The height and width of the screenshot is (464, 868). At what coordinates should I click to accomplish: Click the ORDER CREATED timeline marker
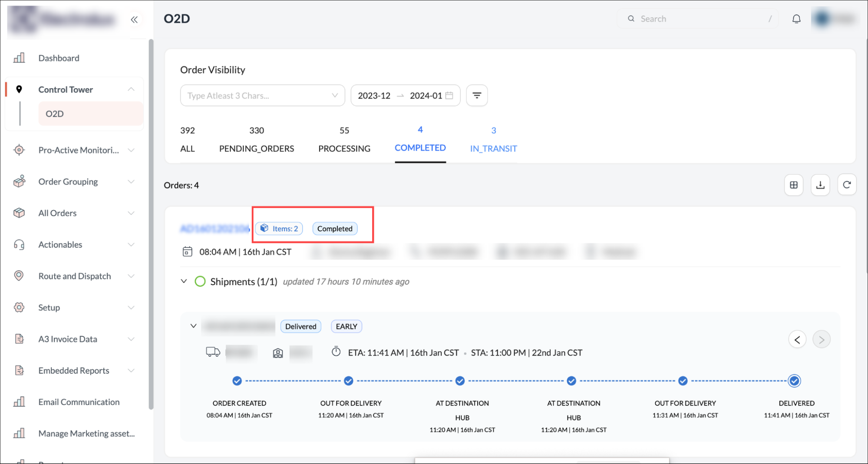coord(237,381)
